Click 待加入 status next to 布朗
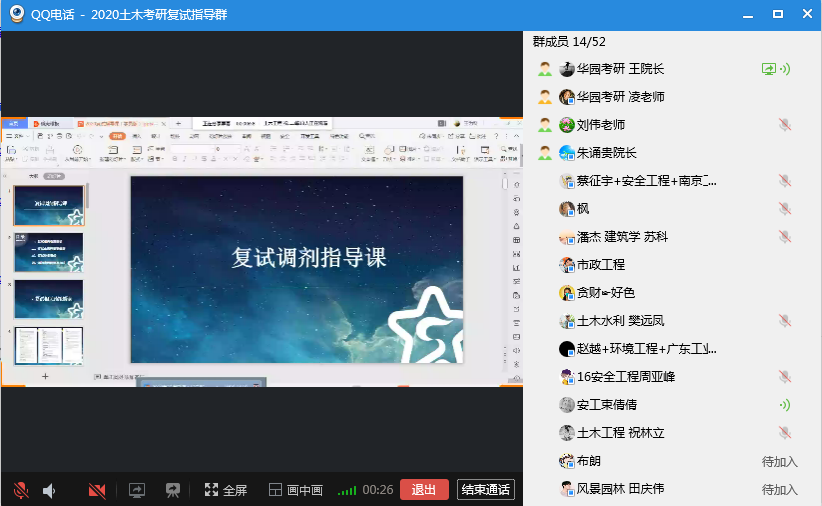 [779, 462]
